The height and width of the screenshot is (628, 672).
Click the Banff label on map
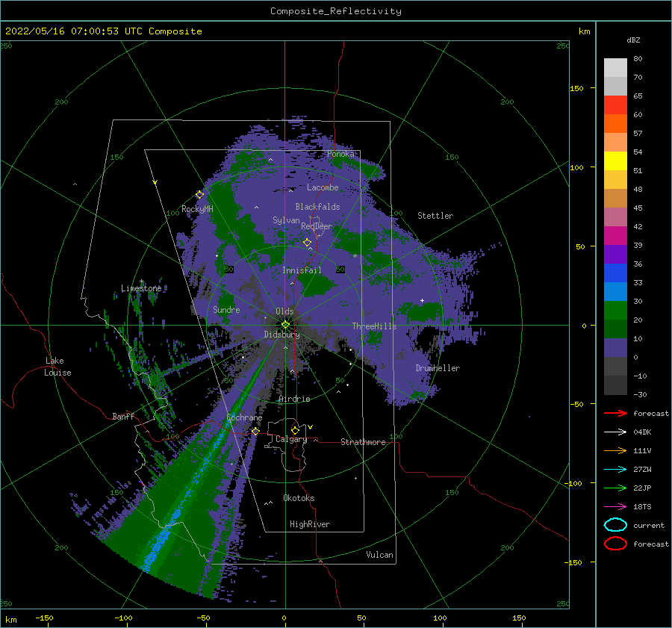pyautogui.click(x=123, y=416)
